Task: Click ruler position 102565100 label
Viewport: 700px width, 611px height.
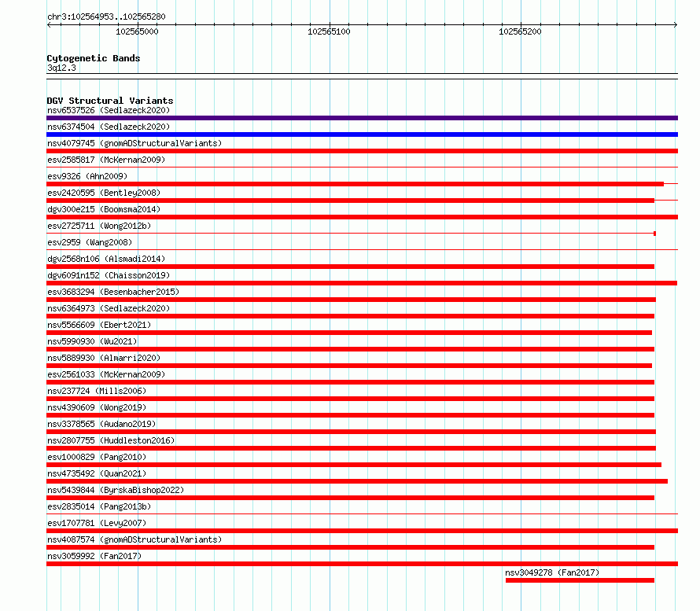Action: tap(329, 31)
